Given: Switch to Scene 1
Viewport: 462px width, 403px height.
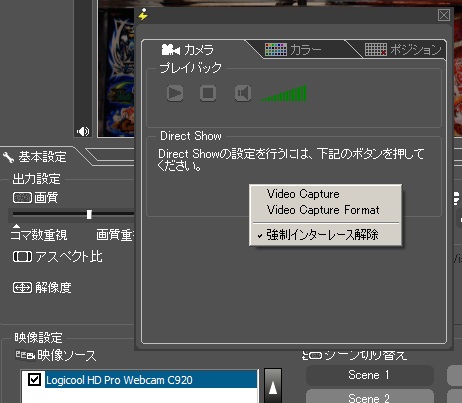Looking at the screenshot, I should point(369,375).
